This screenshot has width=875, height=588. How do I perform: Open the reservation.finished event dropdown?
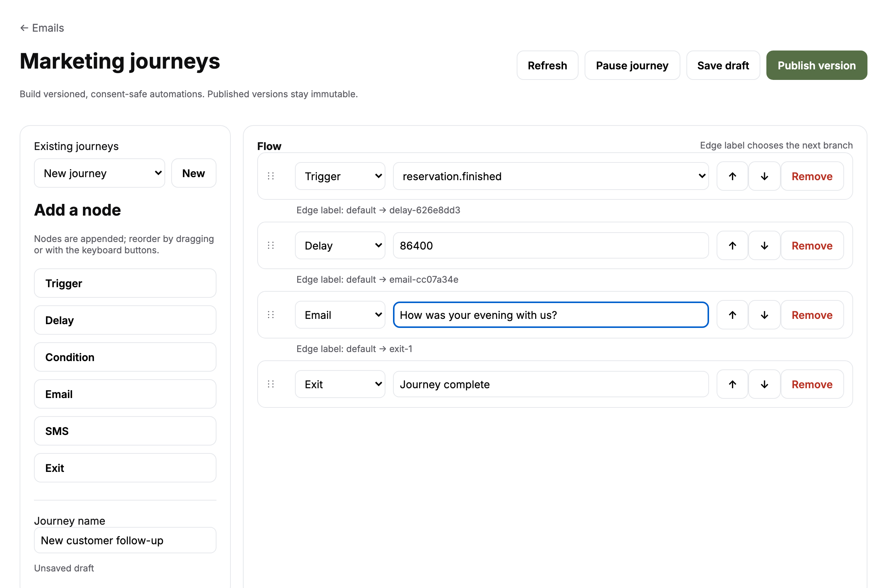click(551, 176)
